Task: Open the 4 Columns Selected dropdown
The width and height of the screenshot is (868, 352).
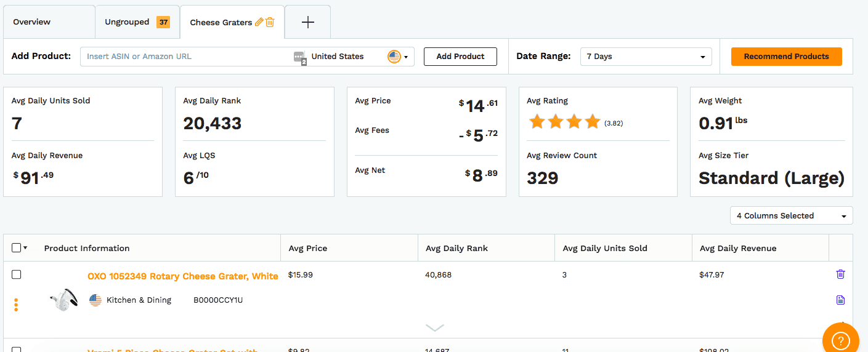Action: (x=792, y=215)
